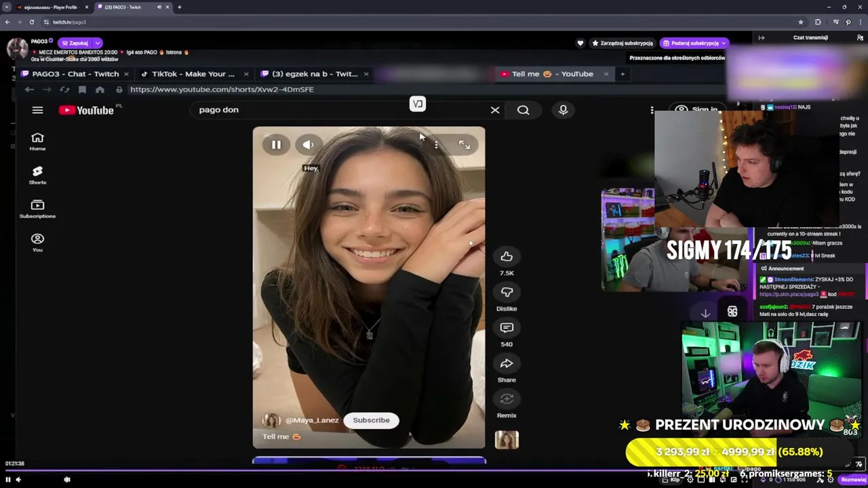Click bookmark icon in inner browser

click(x=82, y=89)
